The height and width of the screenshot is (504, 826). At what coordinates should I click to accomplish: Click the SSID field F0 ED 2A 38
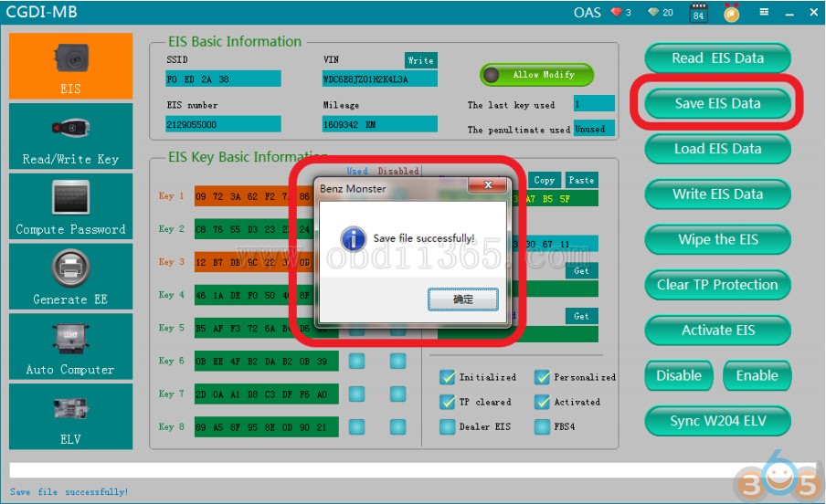pos(223,79)
